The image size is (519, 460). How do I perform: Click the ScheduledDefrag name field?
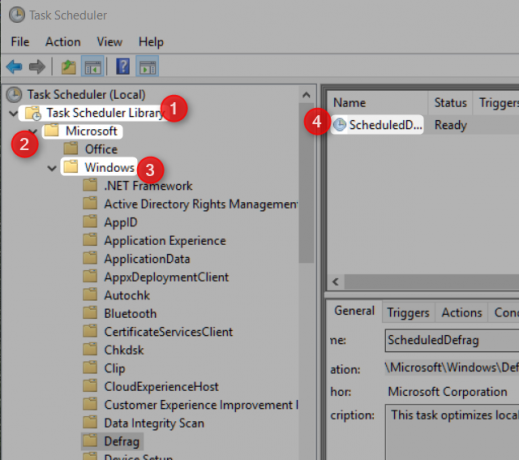[452, 340]
